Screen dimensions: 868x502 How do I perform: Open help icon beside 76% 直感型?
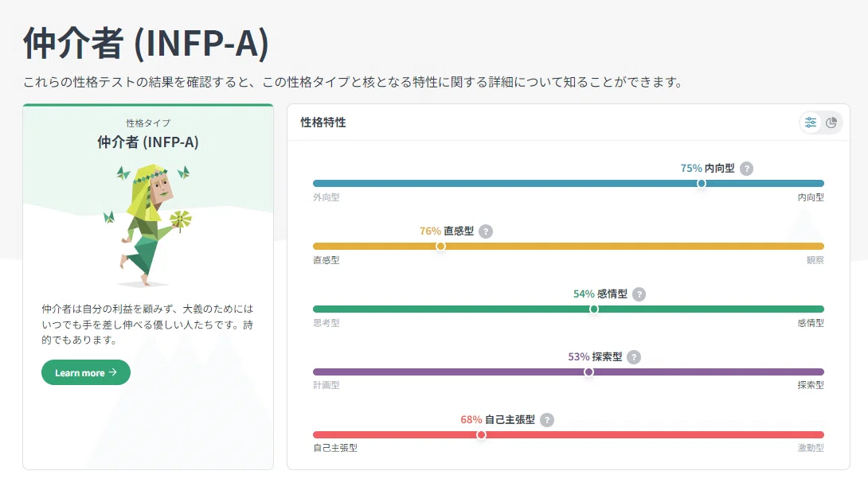[486, 232]
